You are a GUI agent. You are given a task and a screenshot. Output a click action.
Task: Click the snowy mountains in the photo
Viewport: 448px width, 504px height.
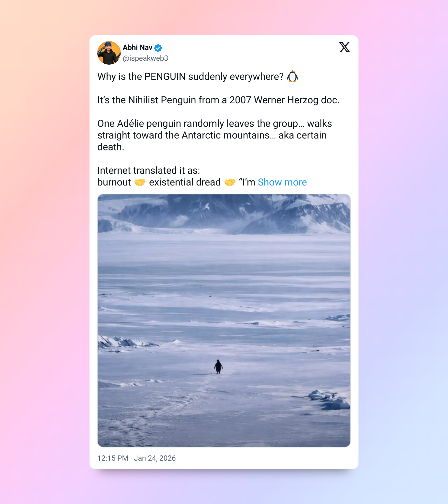click(x=224, y=214)
